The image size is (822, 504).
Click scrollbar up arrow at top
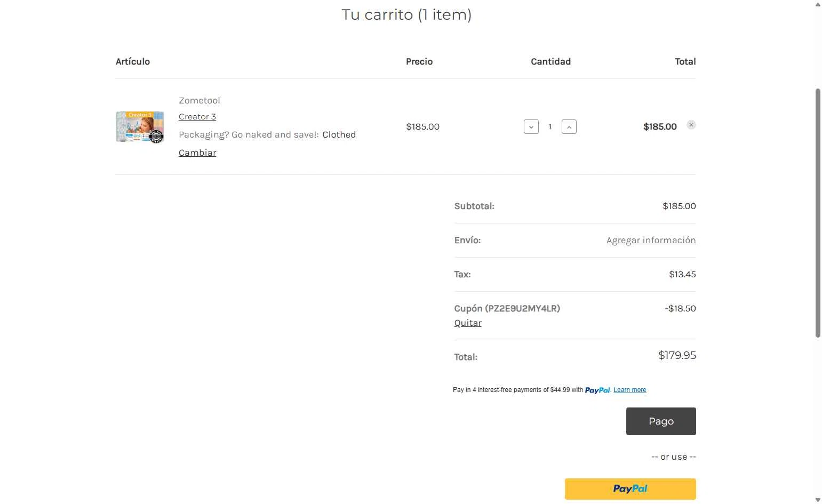click(818, 4)
